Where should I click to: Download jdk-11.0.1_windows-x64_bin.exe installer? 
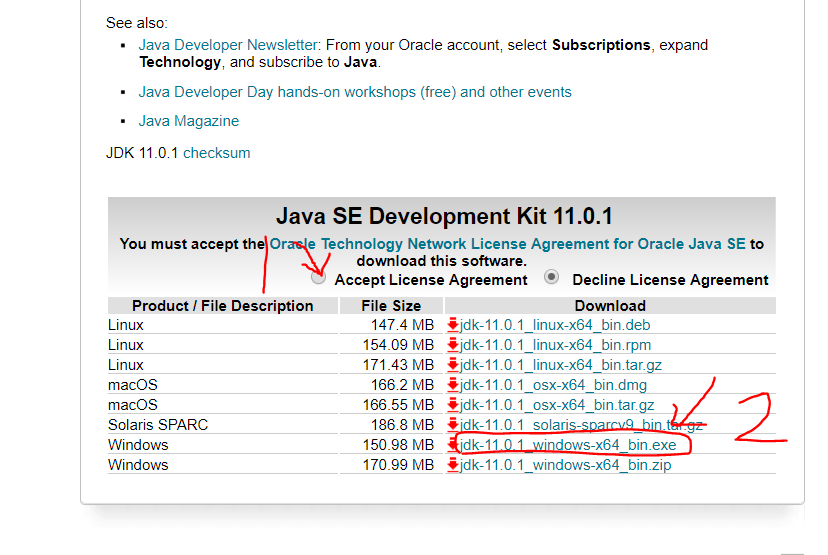pyautogui.click(x=568, y=445)
